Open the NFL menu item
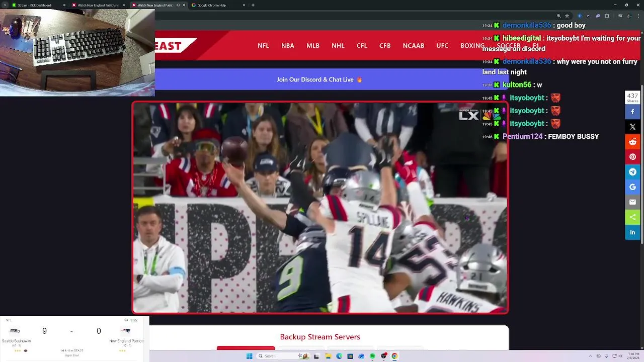The width and height of the screenshot is (644, 362). (263, 46)
